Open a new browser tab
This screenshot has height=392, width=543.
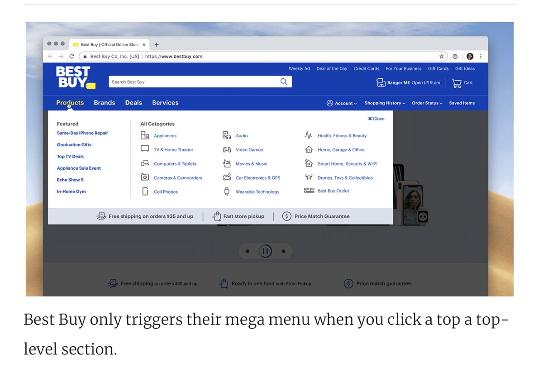click(x=157, y=45)
